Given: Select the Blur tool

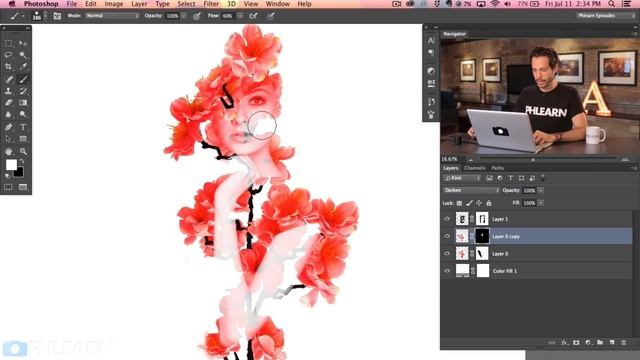Looking at the screenshot, I should pos(8,115).
